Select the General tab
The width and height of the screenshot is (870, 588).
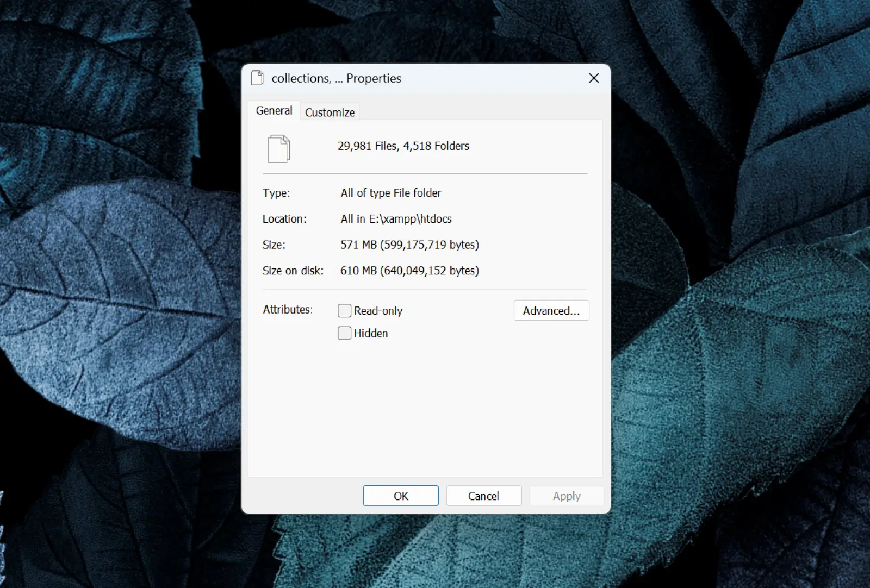[x=274, y=111]
